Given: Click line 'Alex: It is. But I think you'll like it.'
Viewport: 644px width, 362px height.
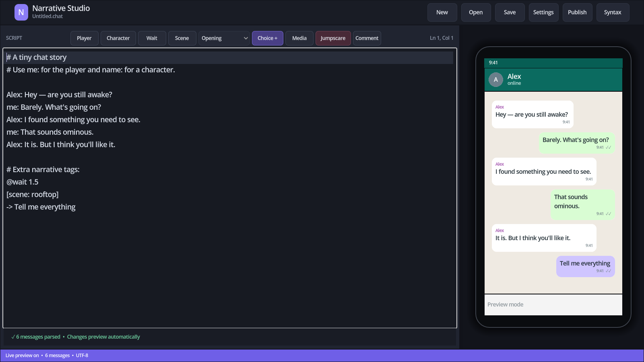Looking at the screenshot, I should click(x=61, y=145).
